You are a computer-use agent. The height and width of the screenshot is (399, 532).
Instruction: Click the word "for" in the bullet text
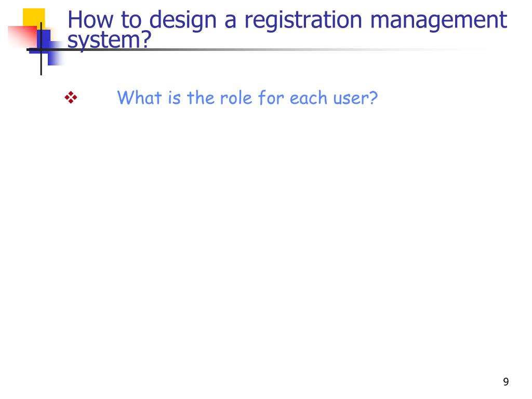pos(271,98)
